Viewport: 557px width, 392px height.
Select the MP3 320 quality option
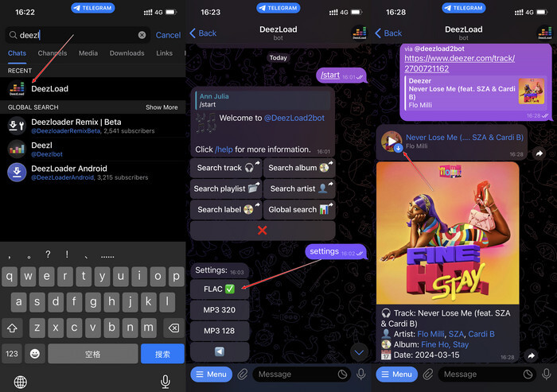coord(220,310)
